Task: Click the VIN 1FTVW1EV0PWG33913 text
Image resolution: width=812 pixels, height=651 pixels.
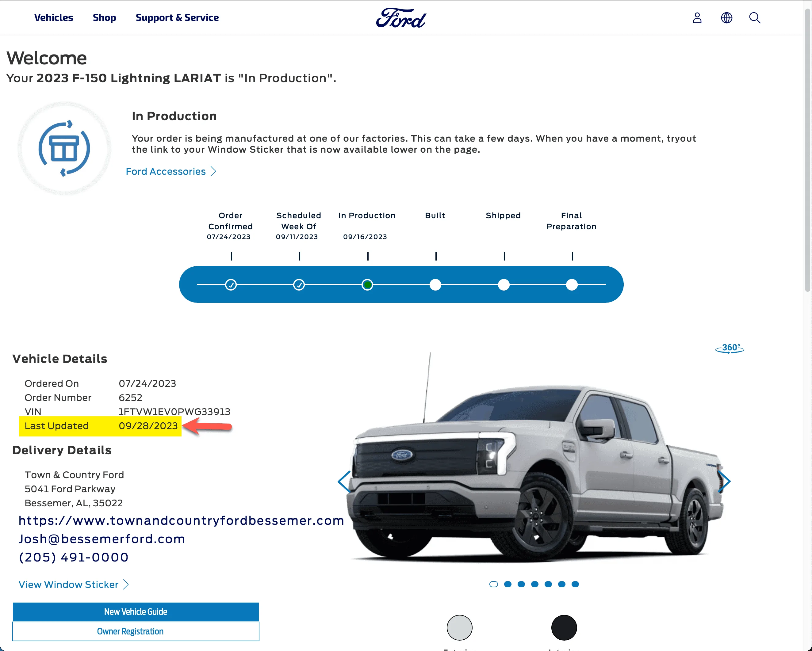Action: (x=174, y=412)
